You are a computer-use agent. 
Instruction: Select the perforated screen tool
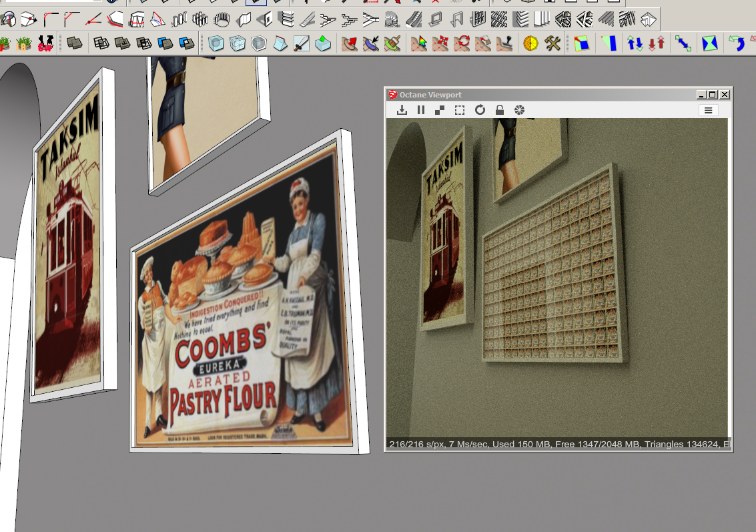[499, 19]
